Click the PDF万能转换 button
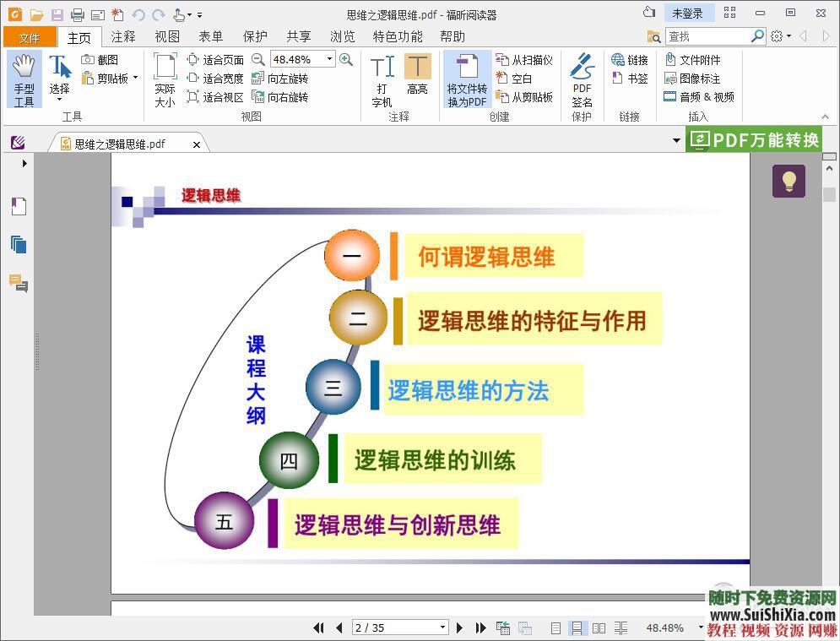 point(754,140)
